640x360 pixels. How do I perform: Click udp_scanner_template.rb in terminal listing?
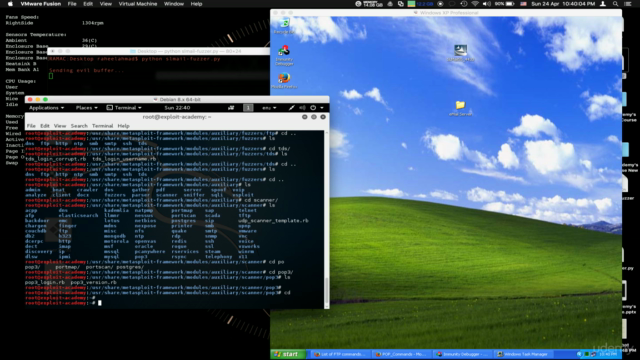click(273, 220)
